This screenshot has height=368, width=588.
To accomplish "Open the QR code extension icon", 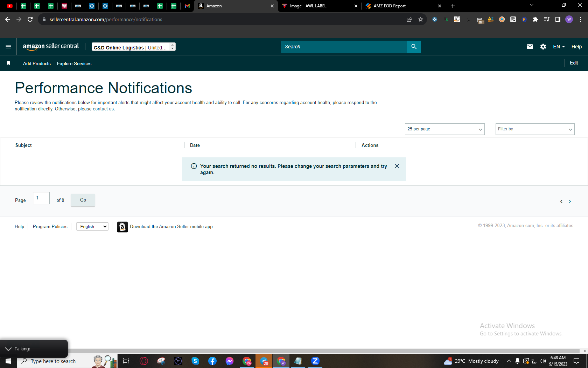I will click(513, 19).
